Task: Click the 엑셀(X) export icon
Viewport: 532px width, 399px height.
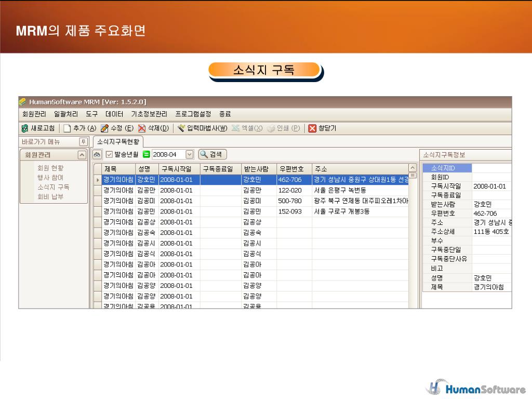Action: click(x=235, y=128)
